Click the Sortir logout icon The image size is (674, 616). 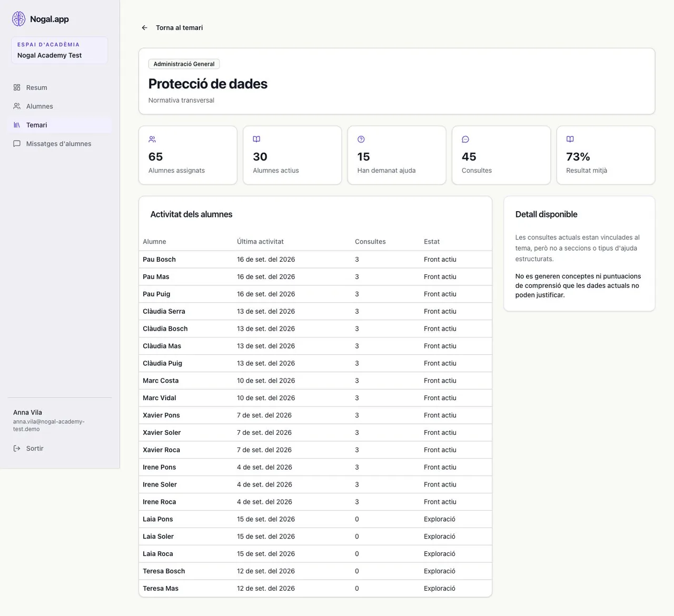point(17,449)
